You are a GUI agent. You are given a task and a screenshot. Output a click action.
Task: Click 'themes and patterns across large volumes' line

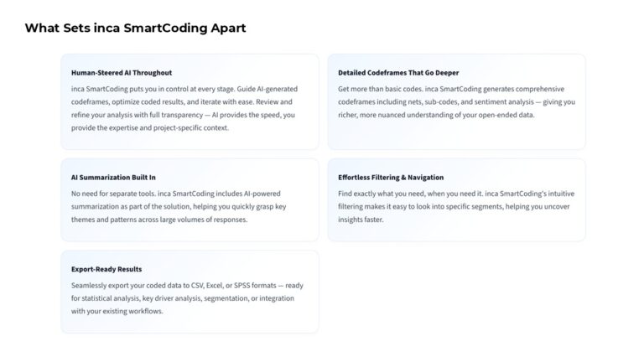(x=159, y=220)
